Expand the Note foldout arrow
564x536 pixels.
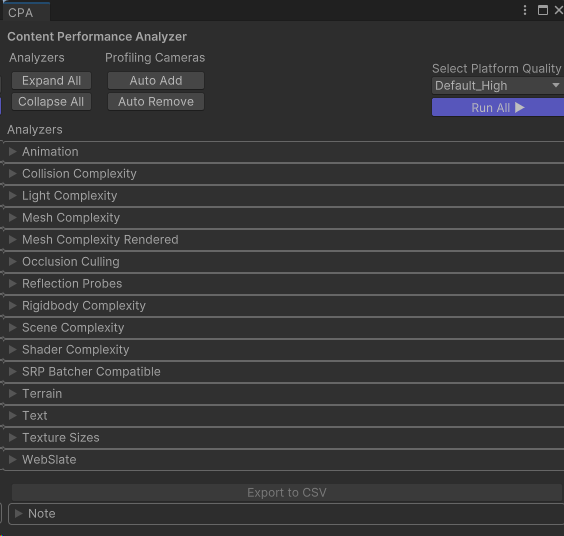pyautogui.click(x=19, y=513)
